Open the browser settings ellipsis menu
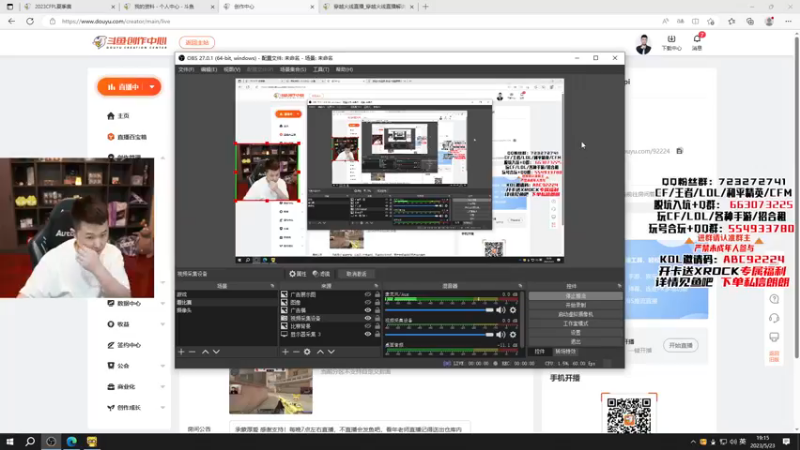 pyautogui.click(x=788, y=21)
